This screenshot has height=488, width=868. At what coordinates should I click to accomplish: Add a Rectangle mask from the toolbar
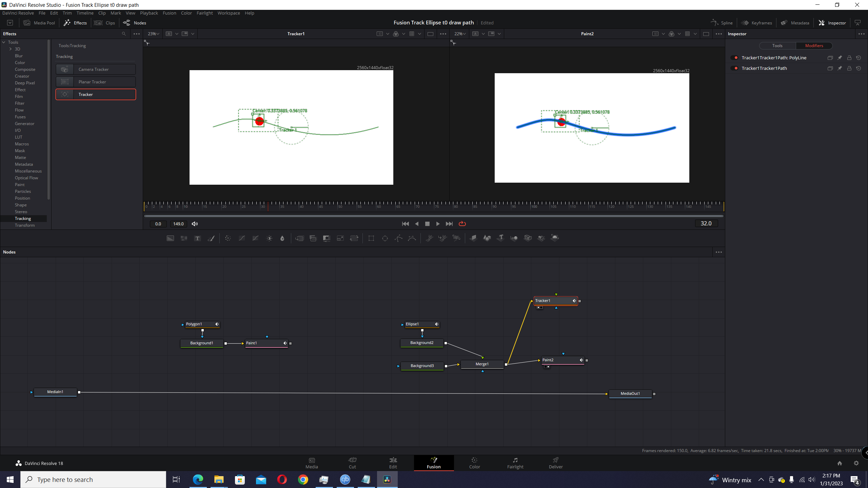pos(371,238)
